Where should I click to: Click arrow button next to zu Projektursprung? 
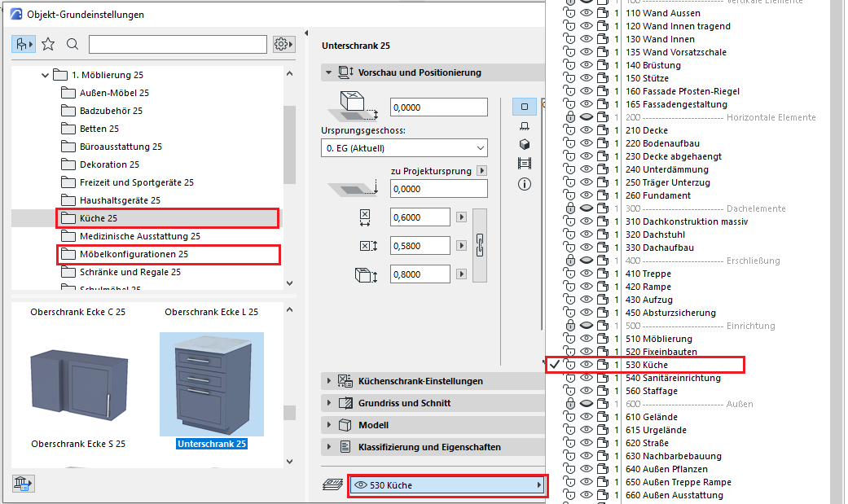(481, 171)
